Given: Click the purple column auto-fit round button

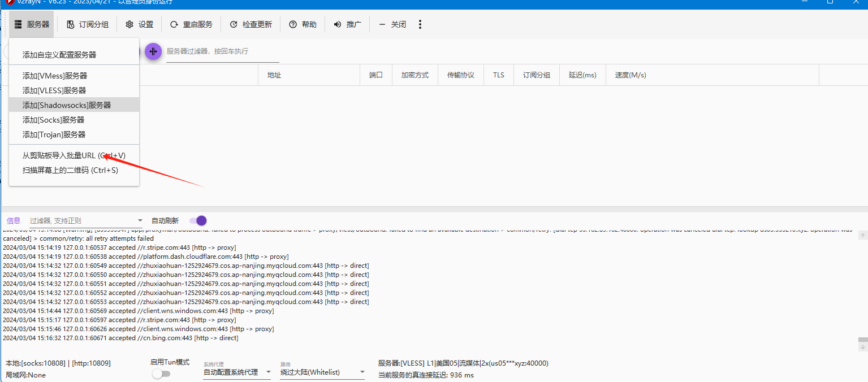Looking at the screenshot, I should pos(153,51).
